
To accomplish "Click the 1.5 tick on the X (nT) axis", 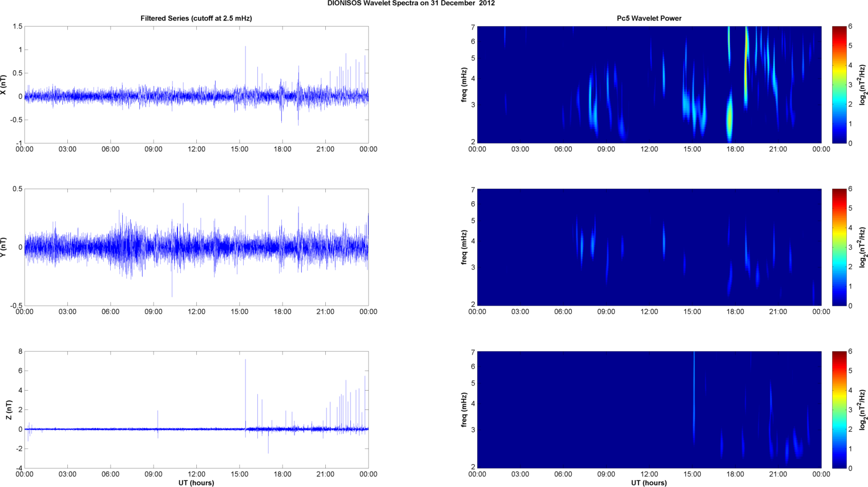I will click(x=17, y=26).
